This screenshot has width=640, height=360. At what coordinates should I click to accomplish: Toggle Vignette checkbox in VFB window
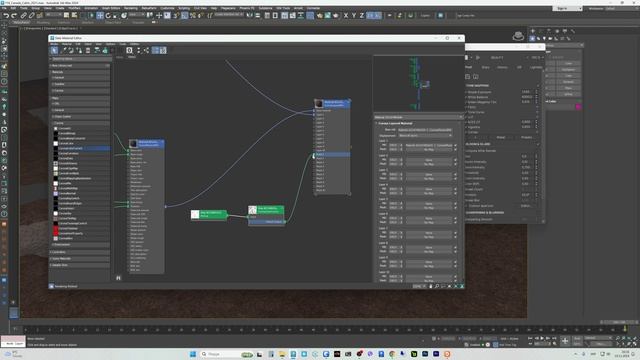point(466,127)
